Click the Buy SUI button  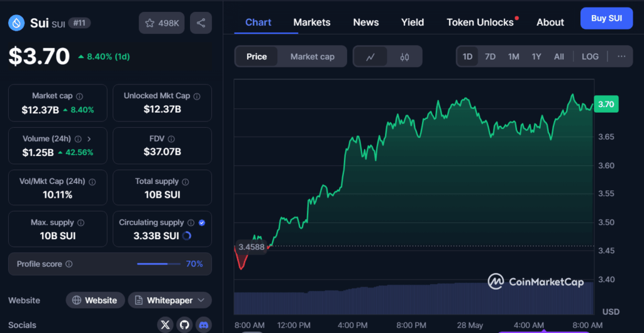point(607,18)
